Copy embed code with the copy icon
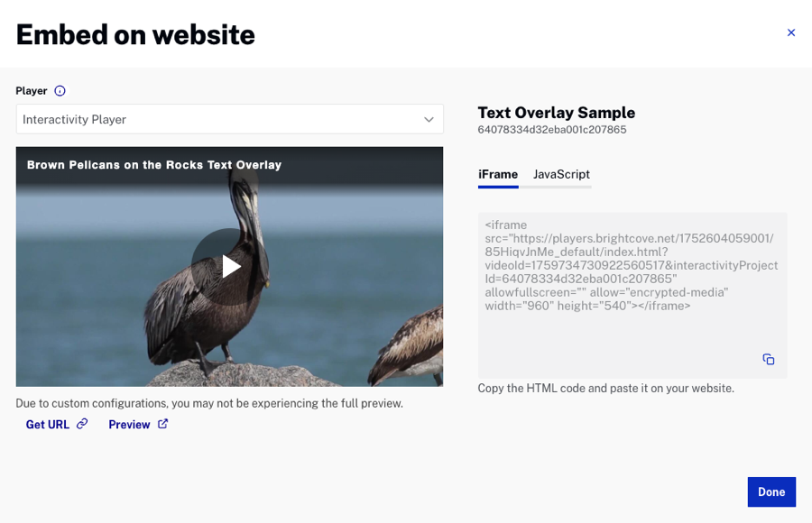Screen dimensions: 812x523 [769, 359]
